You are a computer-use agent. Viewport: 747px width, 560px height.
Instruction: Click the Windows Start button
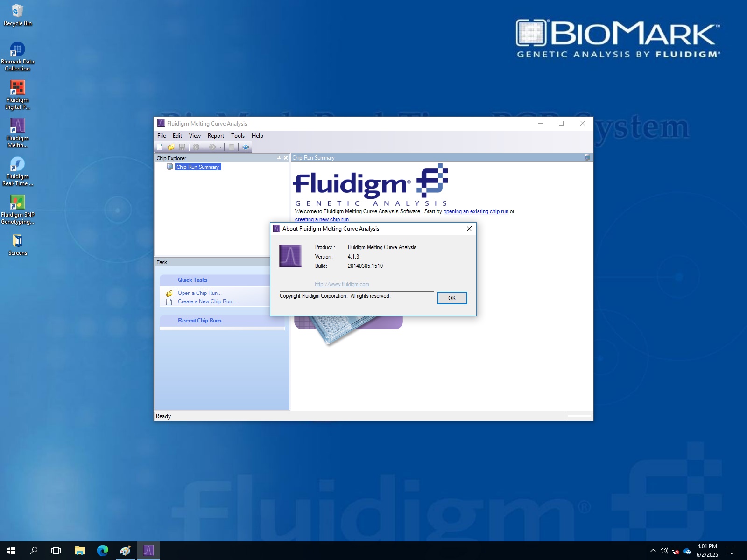(x=11, y=551)
